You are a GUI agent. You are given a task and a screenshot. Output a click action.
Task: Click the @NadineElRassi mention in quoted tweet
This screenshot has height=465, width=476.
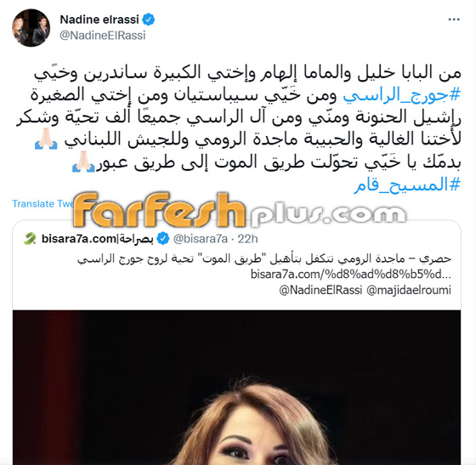320,290
